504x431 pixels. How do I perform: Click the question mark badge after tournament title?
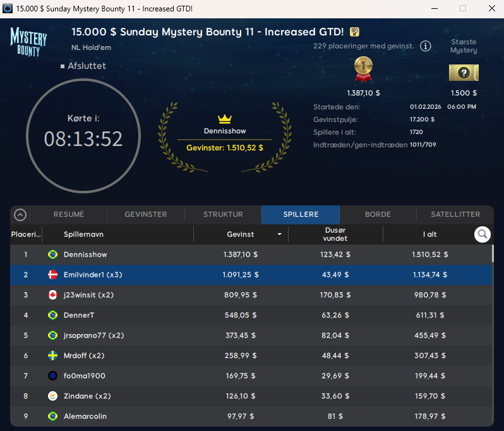pos(354,32)
